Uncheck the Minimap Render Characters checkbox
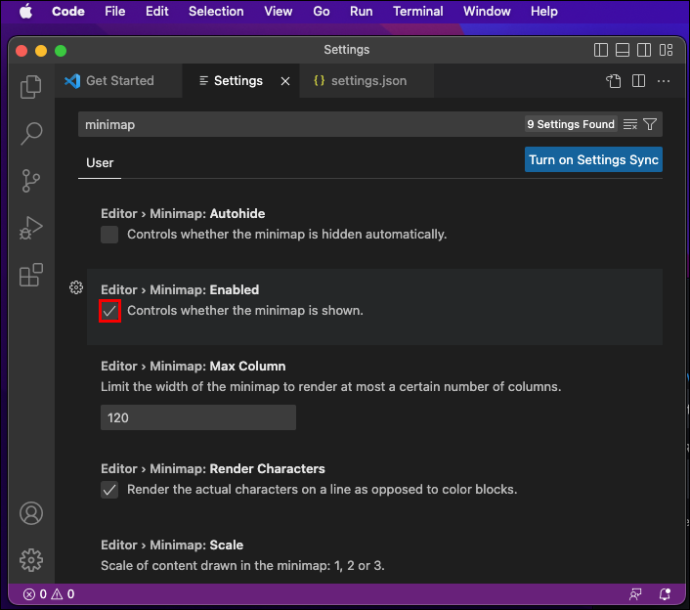690x610 pixels. point(109,489)
